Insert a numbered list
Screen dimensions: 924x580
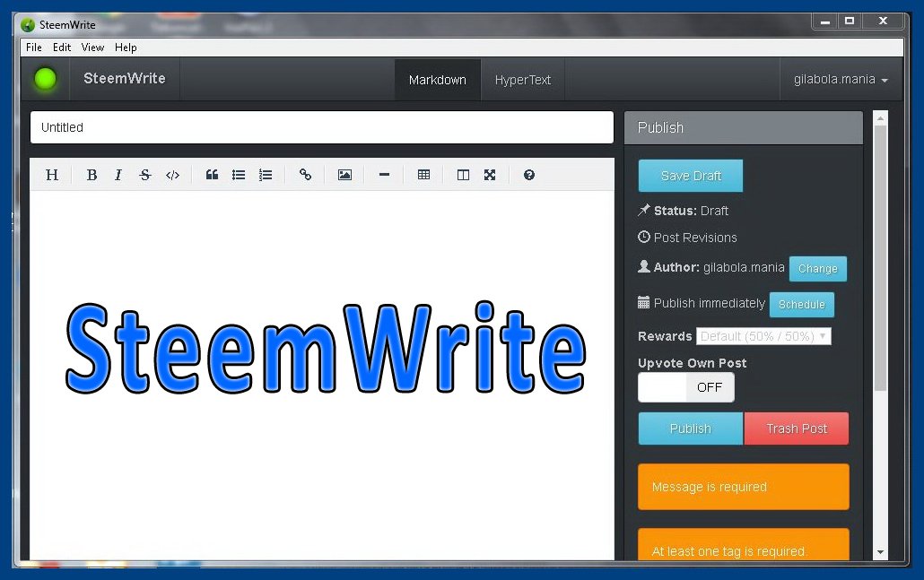(266, 175)
